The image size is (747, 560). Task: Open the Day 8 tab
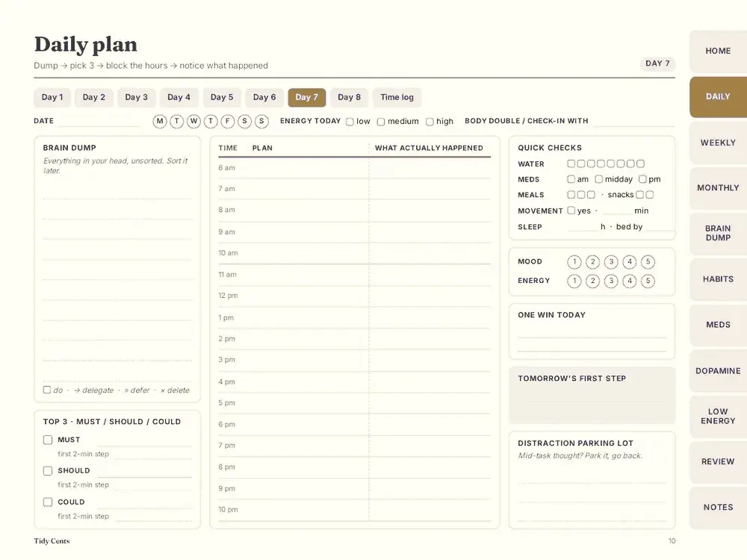pyautogui.click(x=349, y=97)
